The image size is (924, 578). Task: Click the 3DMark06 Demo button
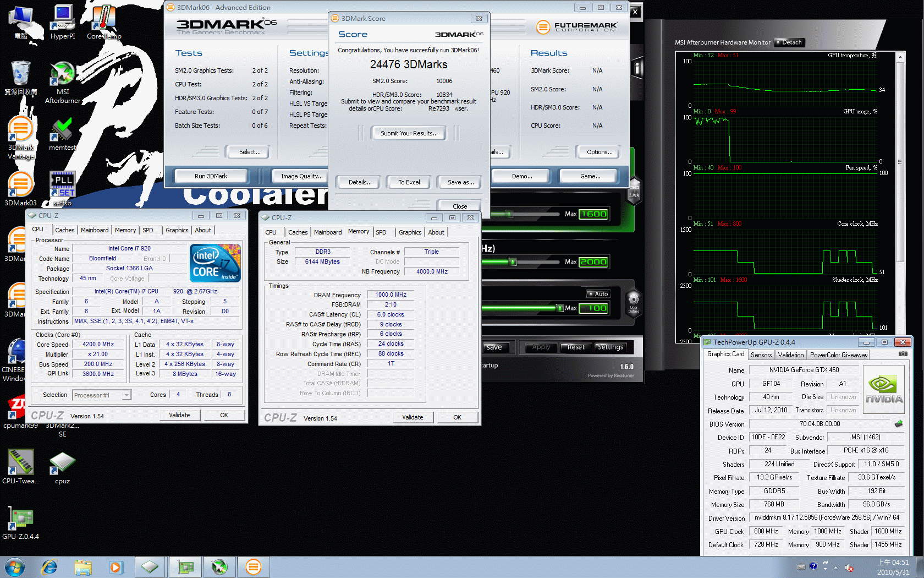coord(521,176)
